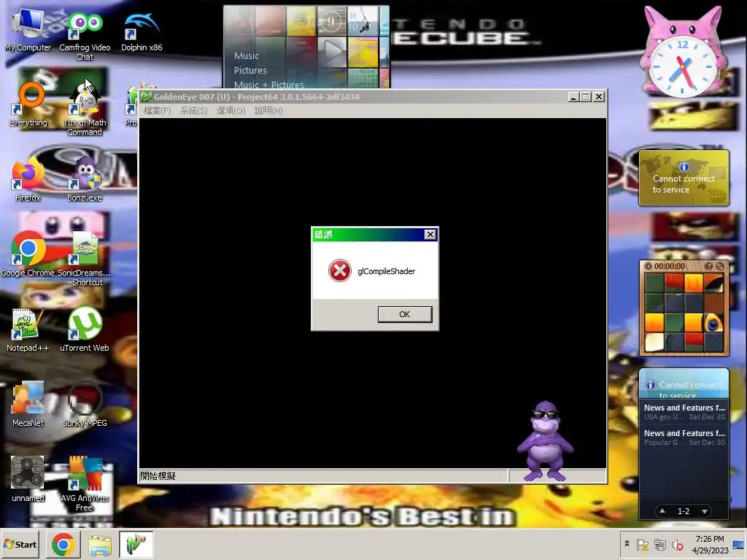This screenshot has width=747, height=560.
Task: Click the puzzle gadget help icon
Action: 709,266
